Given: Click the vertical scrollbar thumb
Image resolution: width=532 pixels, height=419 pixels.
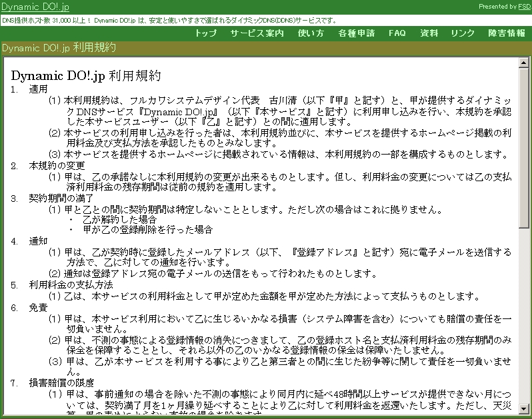Looking at the screenshot, I should tap(523, 148).
